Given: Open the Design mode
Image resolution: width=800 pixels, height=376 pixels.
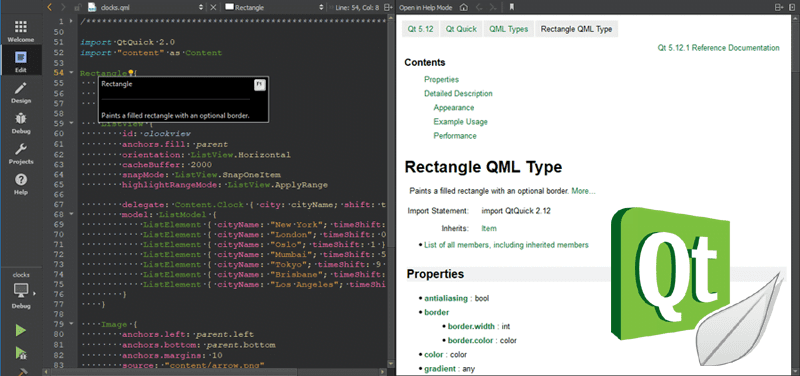Looking at the screenshot, I should click(21, 92).
